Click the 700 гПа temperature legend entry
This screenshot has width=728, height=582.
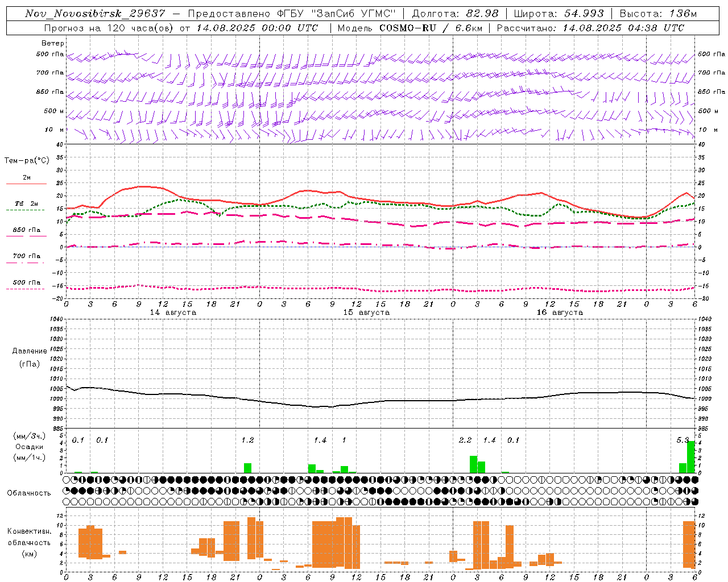26,256
